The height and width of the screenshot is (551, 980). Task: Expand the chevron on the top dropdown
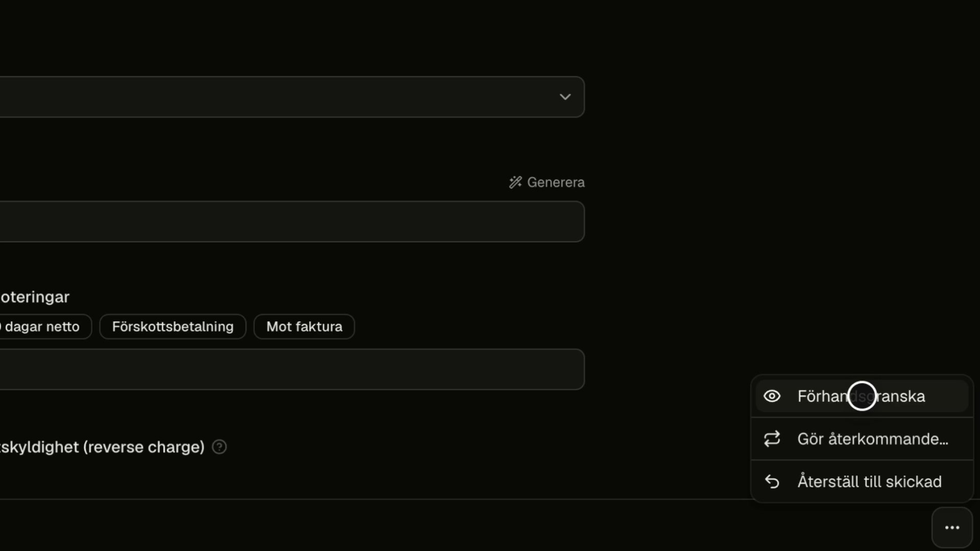(565, 97)
